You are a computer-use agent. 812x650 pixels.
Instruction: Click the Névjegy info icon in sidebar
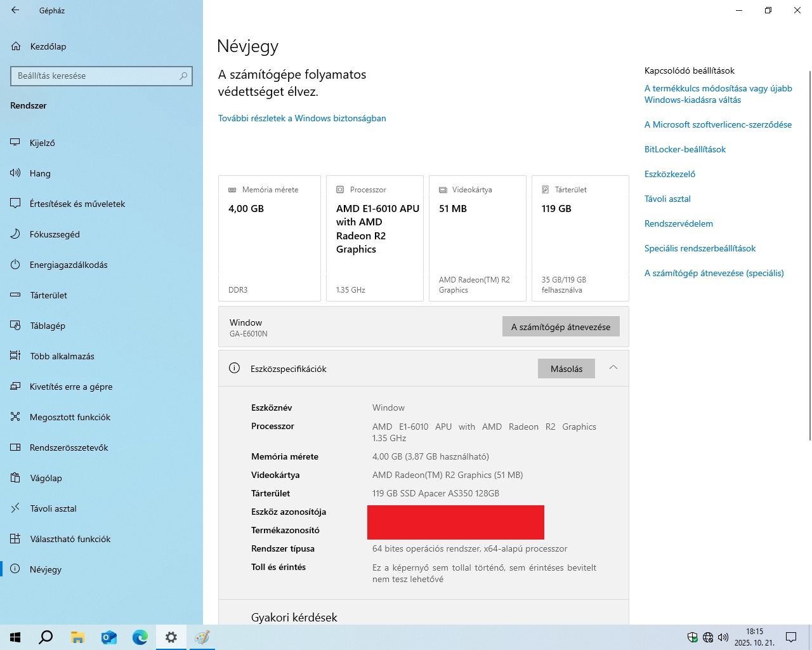click(x=16, y=569)
